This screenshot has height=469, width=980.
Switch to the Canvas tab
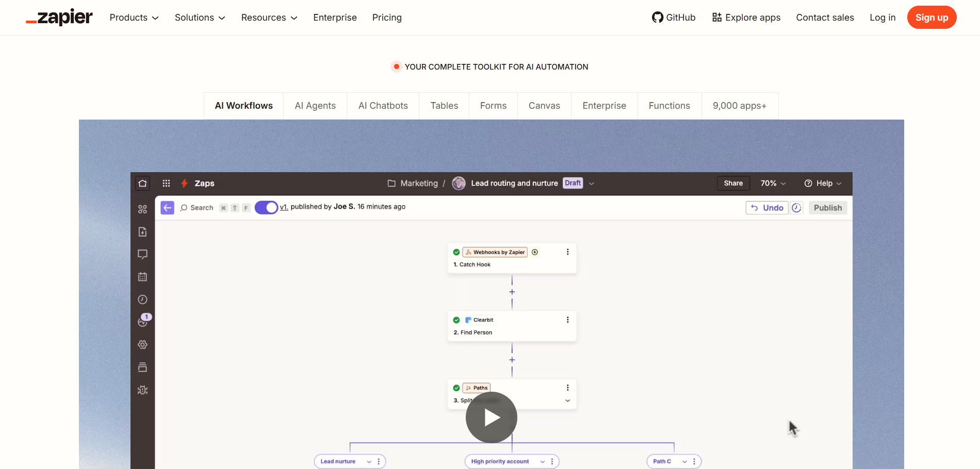[544, 106]
